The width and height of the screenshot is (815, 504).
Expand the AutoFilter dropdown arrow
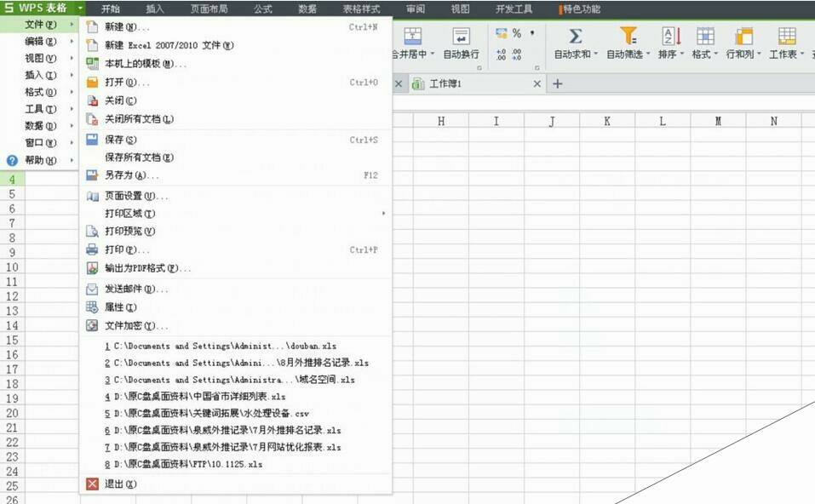coord(647,54)
